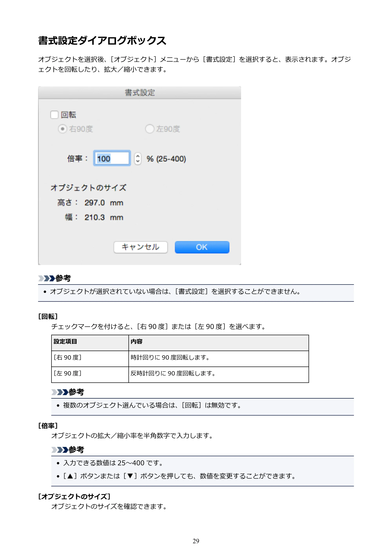Select the 右90度 radio button

(62, 129)
